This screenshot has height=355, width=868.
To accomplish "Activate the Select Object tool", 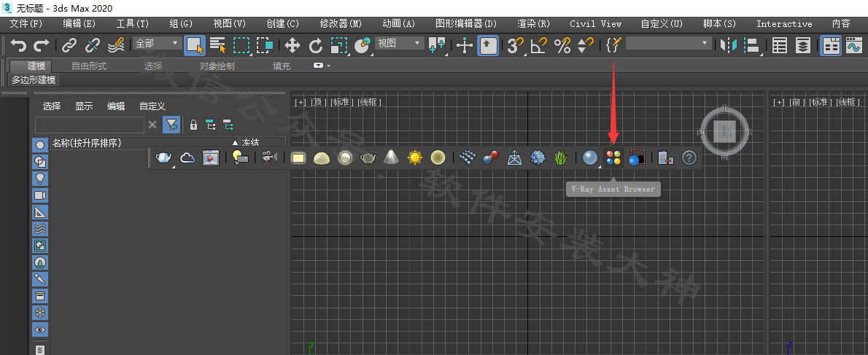I will coord(195,45).
